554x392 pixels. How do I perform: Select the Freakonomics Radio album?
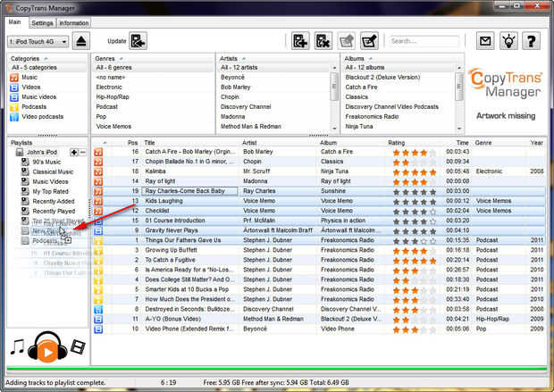point(372,117)
